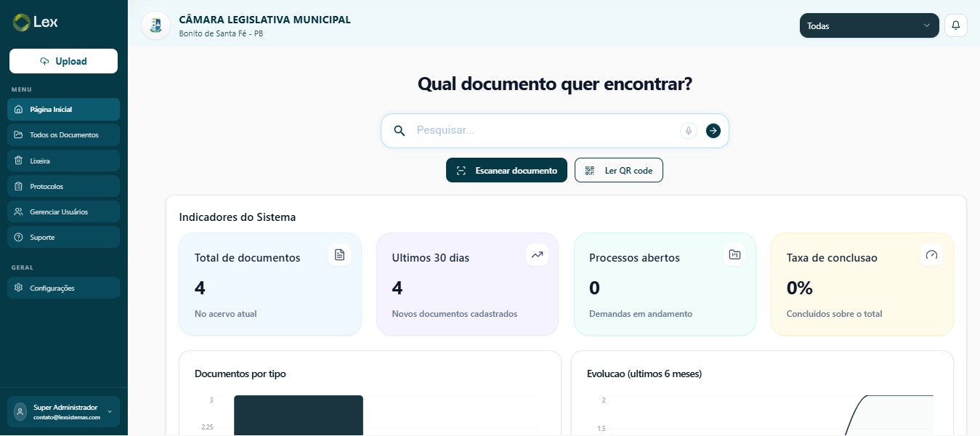Click Concluidos sobre o total text
Image resolution: width=980 pixels, height=436 pixels.
pos(834,314)
